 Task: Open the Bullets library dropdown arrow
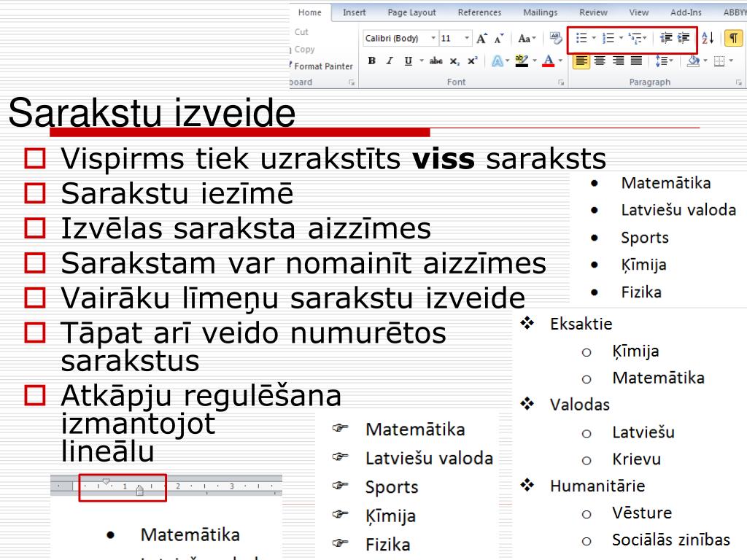(x=594, y=38)
